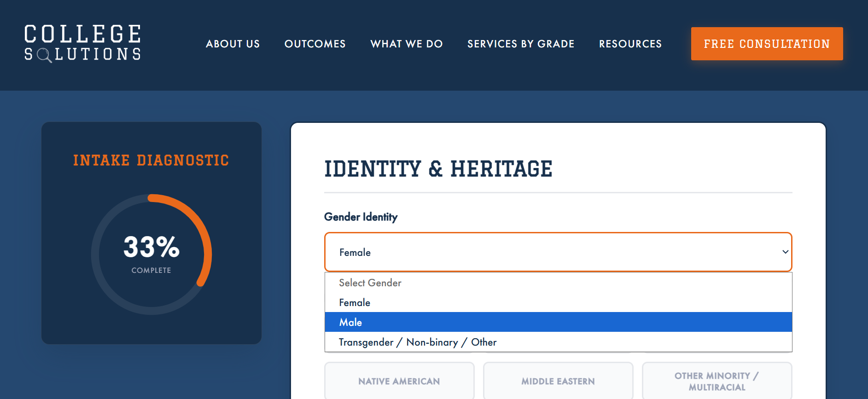The image size is (868, 399).
Task: Click the Free Consultation button
Action: pos(767,44)
